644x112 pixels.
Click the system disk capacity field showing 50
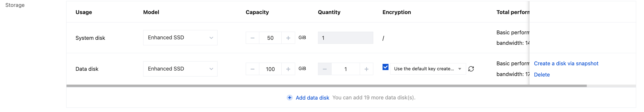[x=270, y=38]
